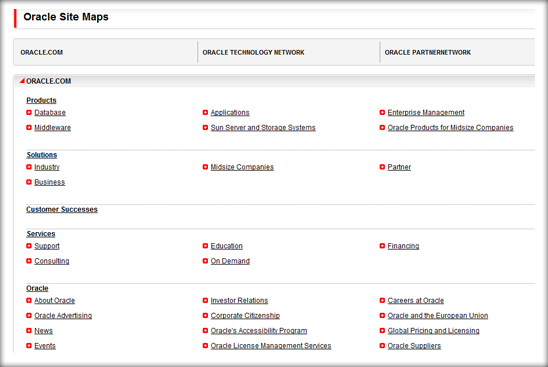
Task: Open the Partner link
Action: (399, 167)
